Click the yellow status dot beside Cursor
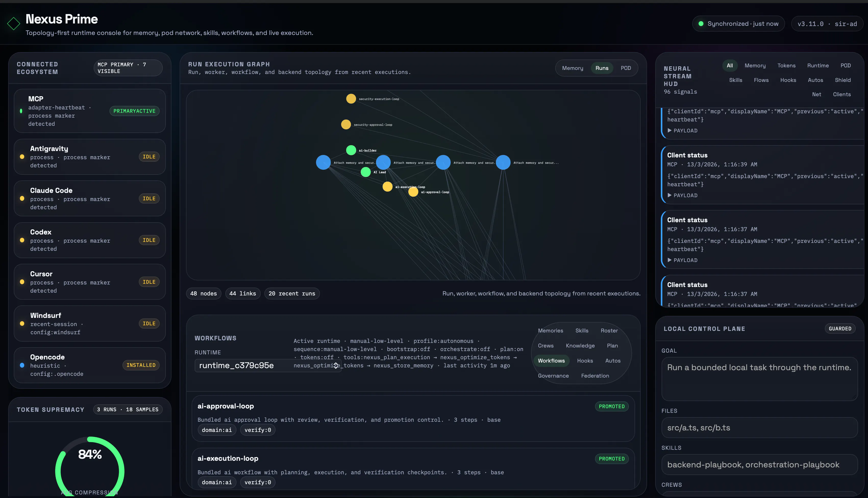The width and height of the screenshot is (868, 498). tap(22, 282)
